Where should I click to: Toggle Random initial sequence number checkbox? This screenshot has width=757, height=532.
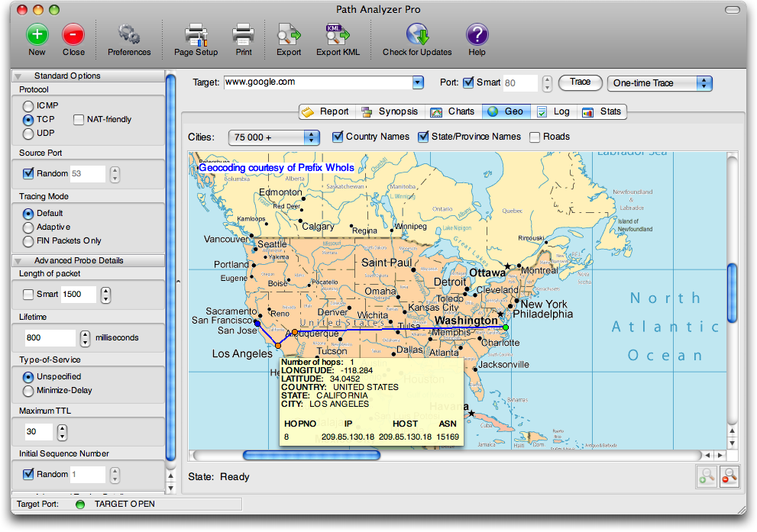coord(28,474)
